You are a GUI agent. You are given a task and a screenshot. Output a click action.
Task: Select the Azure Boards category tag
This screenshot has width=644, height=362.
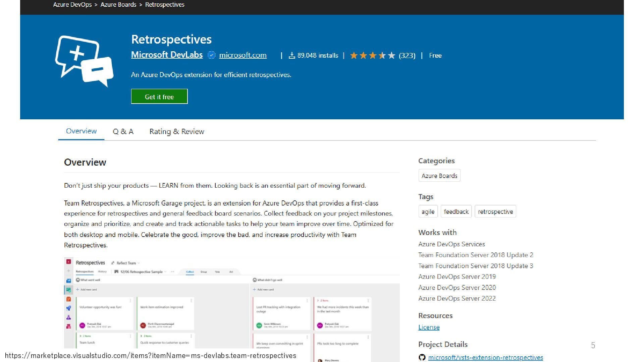click(439, 176)
